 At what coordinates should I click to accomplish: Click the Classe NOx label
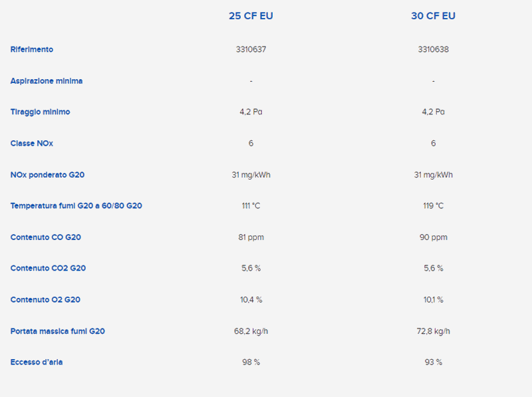(32, 143)
